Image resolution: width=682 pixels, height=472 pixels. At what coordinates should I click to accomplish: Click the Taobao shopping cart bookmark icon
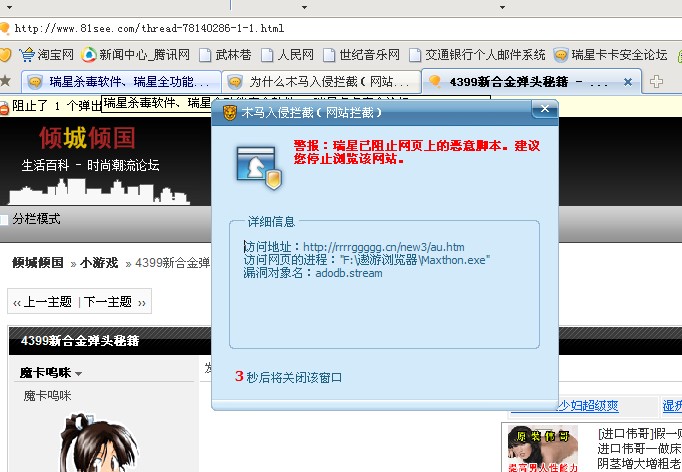pyautogui.click(x=27, y=55)
